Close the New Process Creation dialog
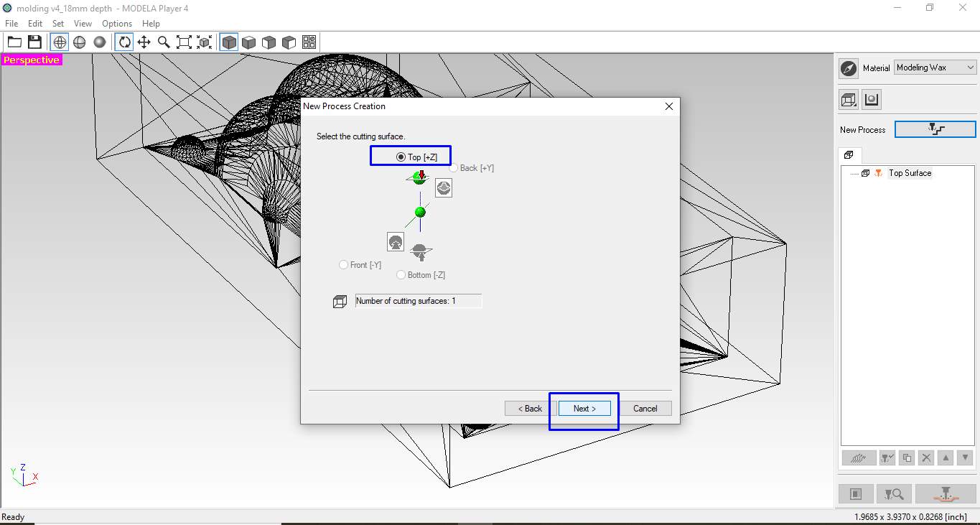The width and height of the screenshot is (980, 525). (x=669, y=106)
